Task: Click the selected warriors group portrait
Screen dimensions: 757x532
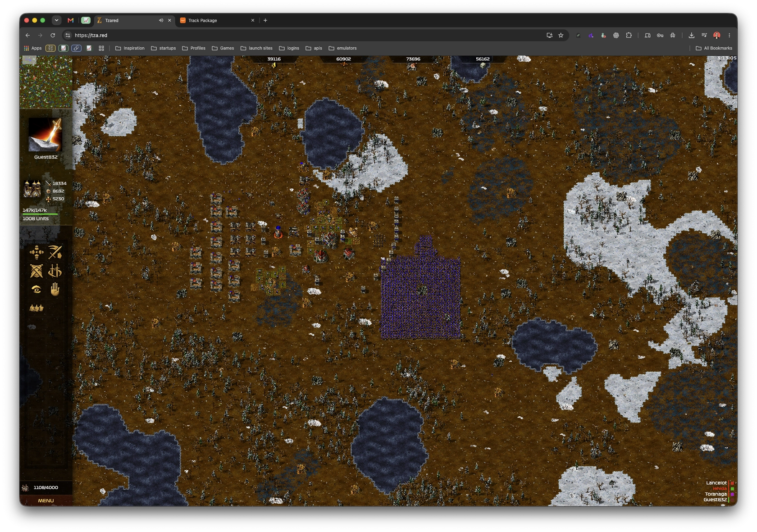Action: pyautogui.click(x=32, y=189)
